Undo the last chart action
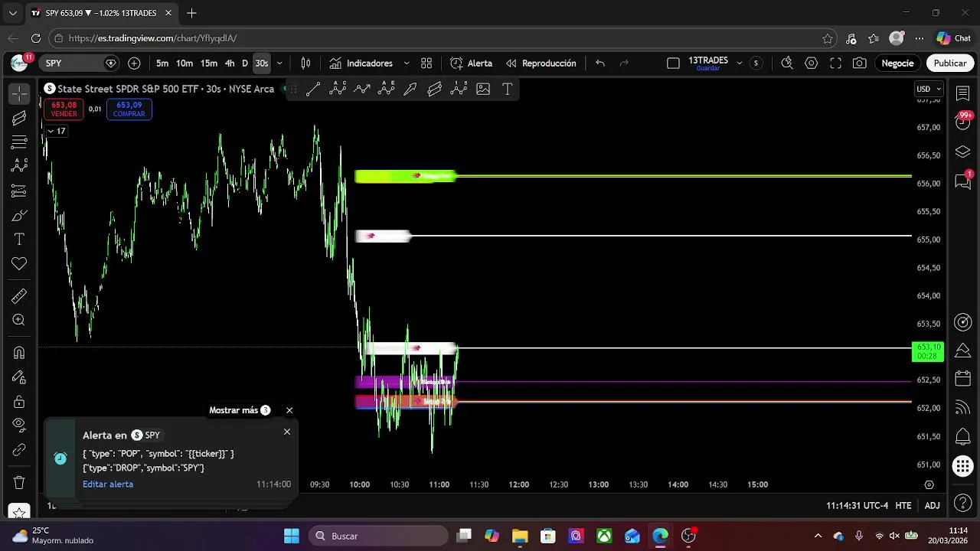This screenshot has height=551, width=980. click(x=600, y=64)
